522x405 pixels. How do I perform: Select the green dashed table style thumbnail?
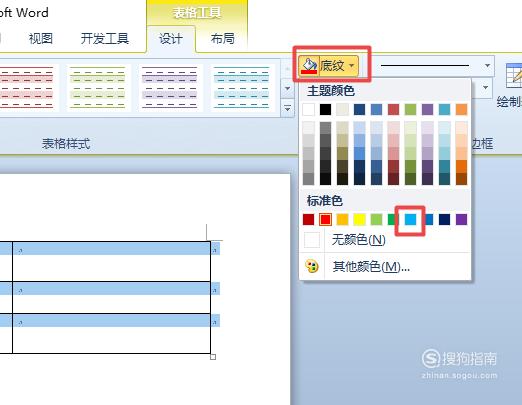(98, 87)
